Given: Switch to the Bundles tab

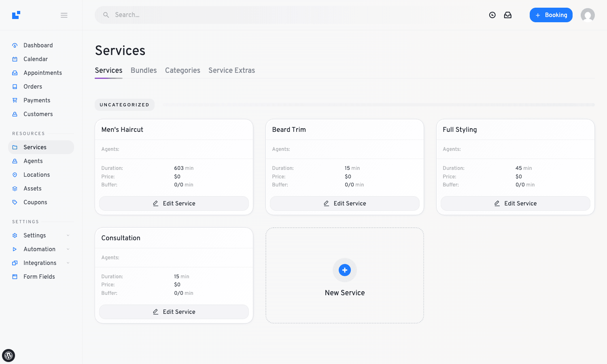Looking at the screenshot, I should click(x=144, y=70).
